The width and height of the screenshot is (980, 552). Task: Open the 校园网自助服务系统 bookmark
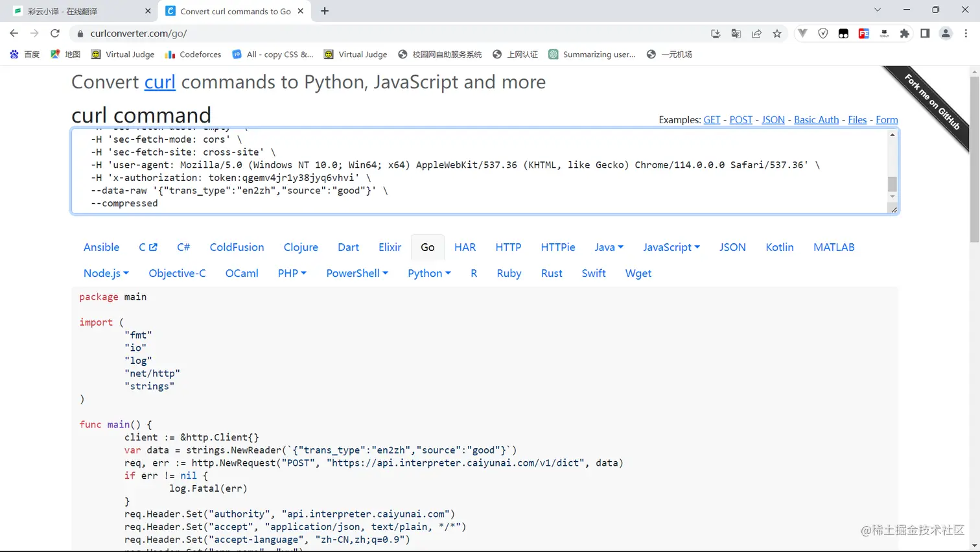[440, 54]
